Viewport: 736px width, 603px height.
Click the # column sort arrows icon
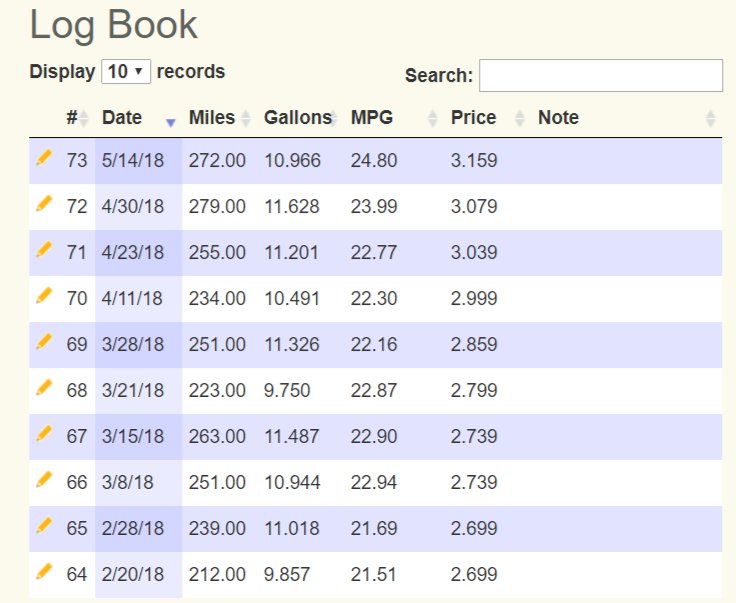click(84, 118)
